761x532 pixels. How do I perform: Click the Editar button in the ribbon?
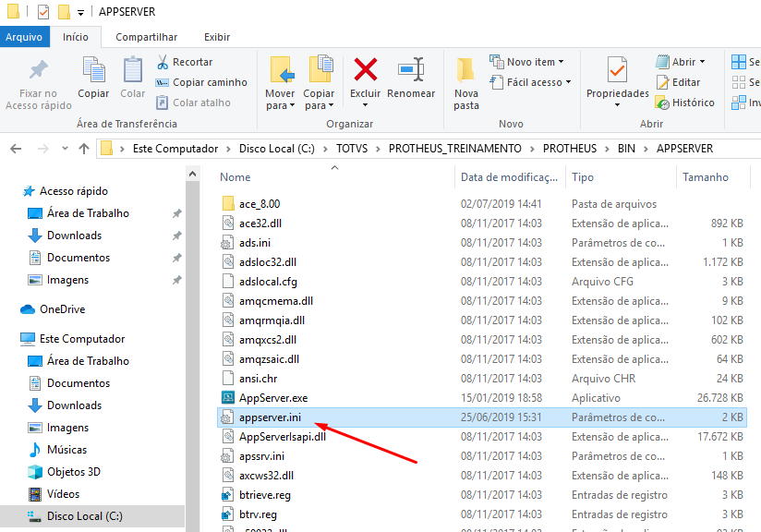(678, 82)
